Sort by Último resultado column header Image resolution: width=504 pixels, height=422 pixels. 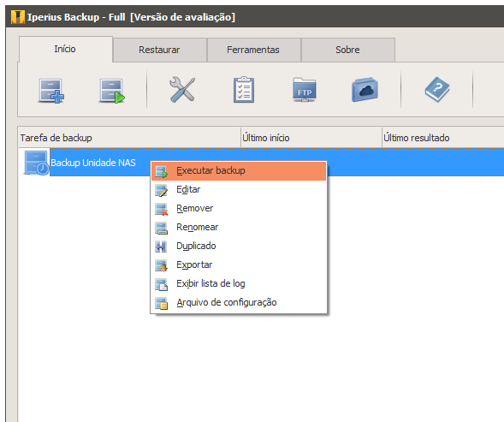coord(443,138)
